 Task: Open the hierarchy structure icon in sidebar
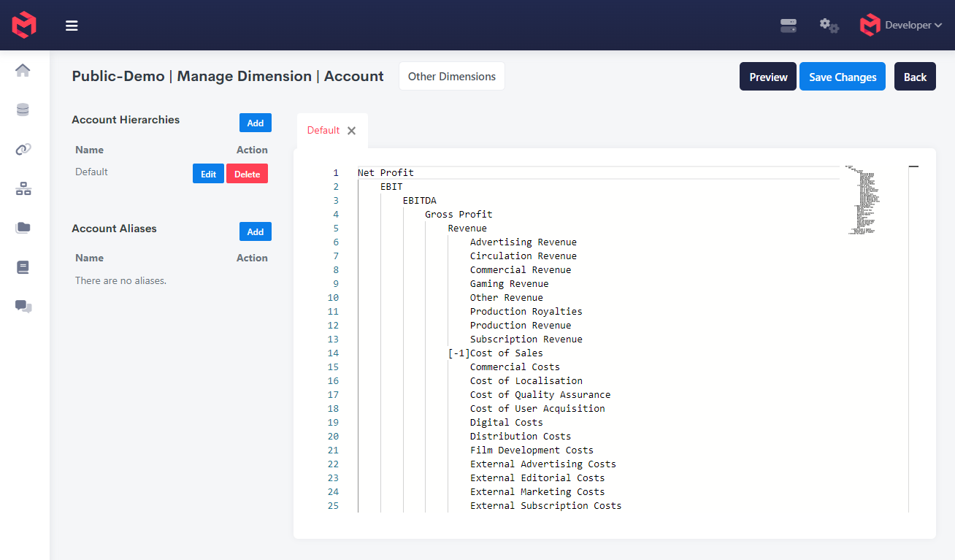(x=23, y=189)
